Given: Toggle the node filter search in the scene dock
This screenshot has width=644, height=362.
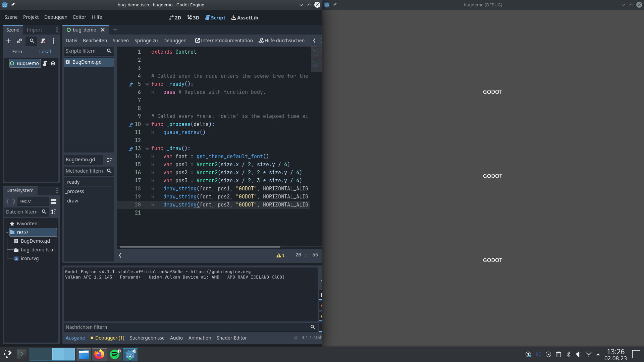Looking at the screenshot, I should tap(31, 41).
